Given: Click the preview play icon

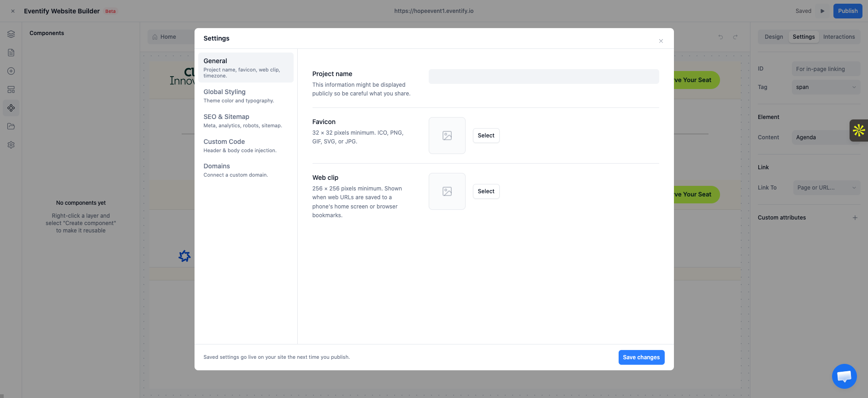Looking at the screenshot, I should 822,11.
